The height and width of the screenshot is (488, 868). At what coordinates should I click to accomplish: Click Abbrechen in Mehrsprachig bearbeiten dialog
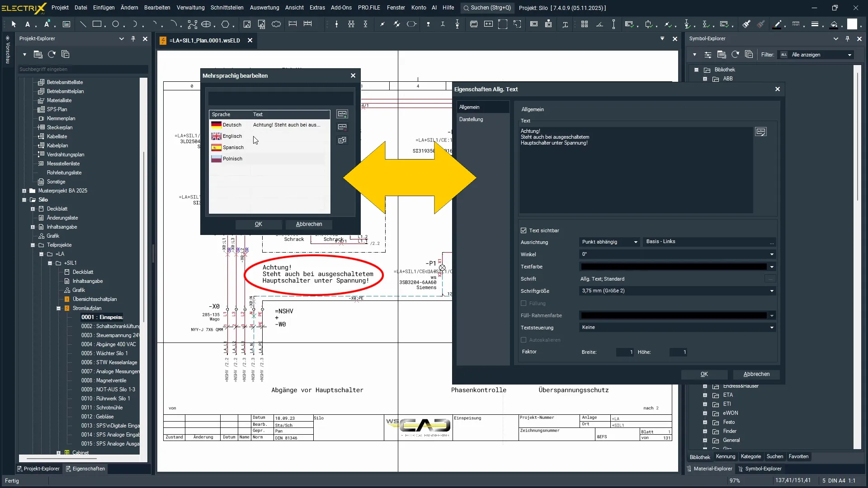tap(309, 224)
